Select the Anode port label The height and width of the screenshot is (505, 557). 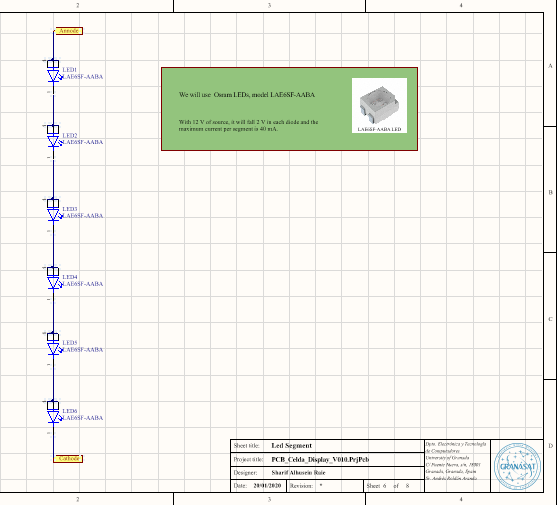click(68, 31)
